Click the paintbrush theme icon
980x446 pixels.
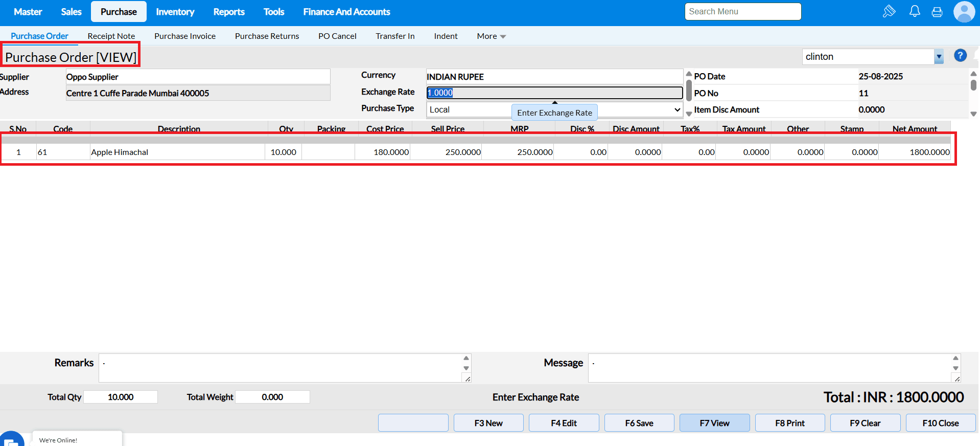[889, 11]
